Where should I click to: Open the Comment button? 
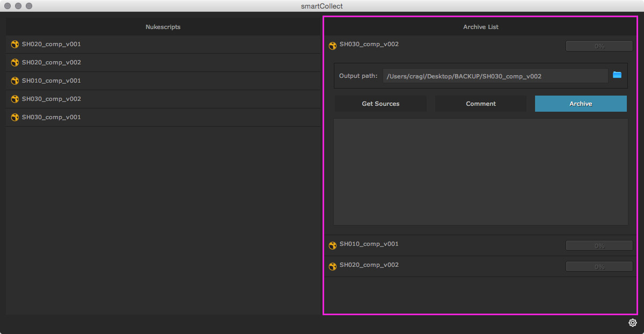tap(481, 104)
